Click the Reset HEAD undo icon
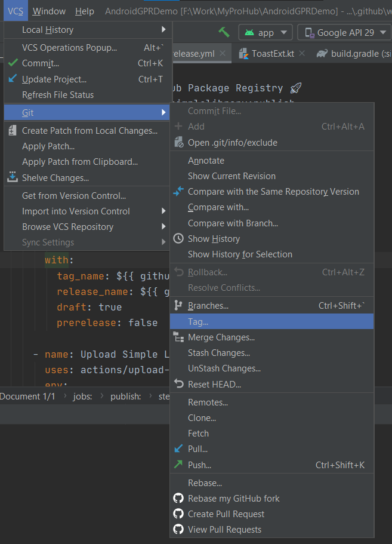The width and height of the screenshot is (392, 544). point(178,384)
